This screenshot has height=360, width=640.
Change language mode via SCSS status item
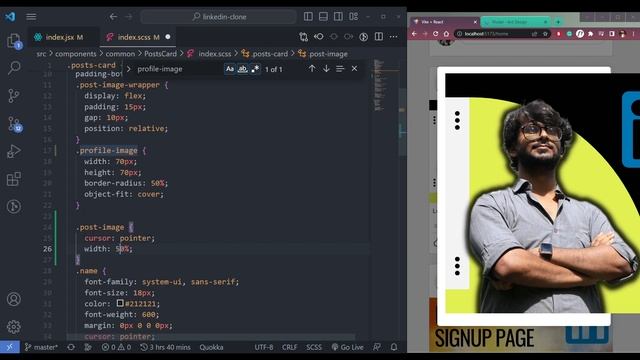point(314,347)
